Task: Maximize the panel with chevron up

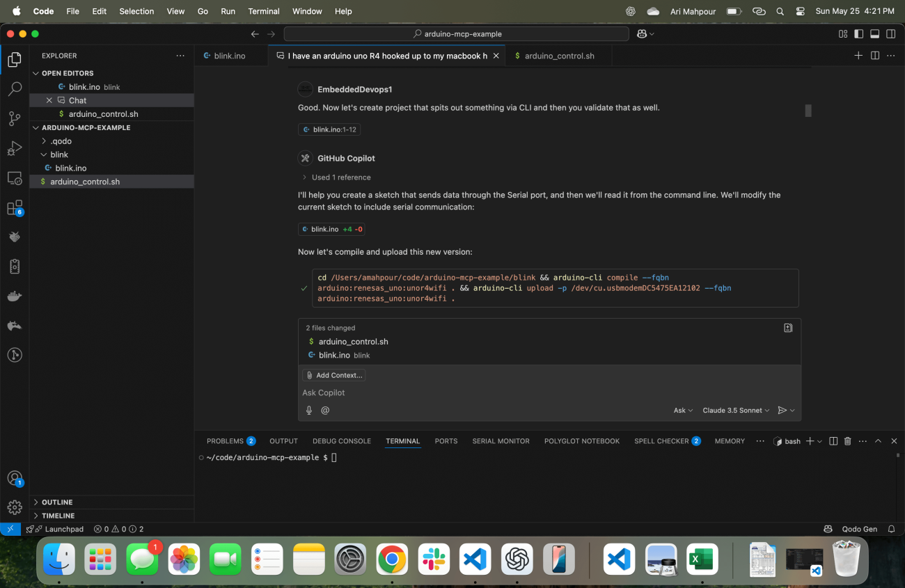Action: coord(878,441)
